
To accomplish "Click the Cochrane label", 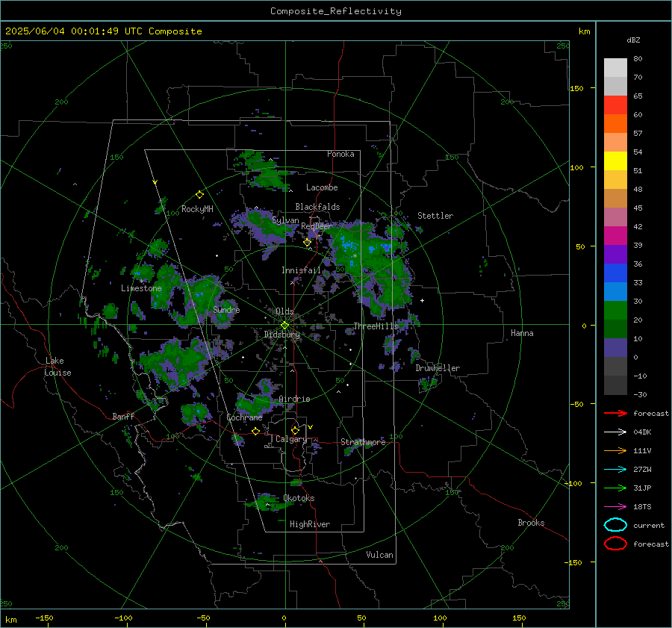I will 244,417.
